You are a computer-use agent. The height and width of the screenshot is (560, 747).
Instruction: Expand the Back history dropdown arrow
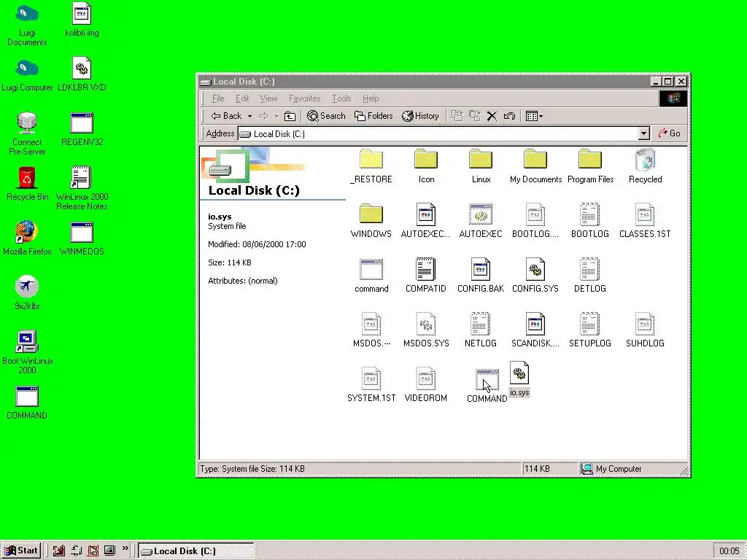[249, 116]
